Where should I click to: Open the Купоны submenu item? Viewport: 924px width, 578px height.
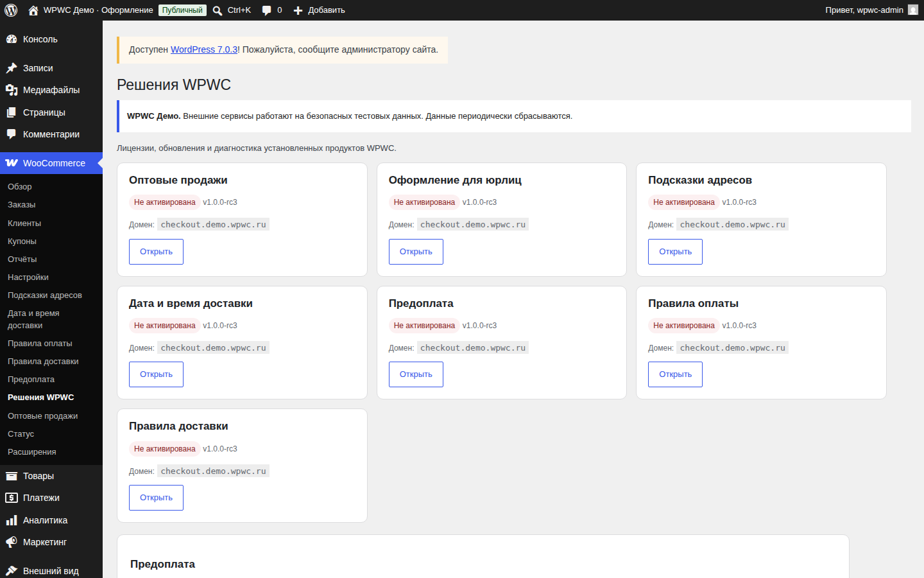coord(22,241)
